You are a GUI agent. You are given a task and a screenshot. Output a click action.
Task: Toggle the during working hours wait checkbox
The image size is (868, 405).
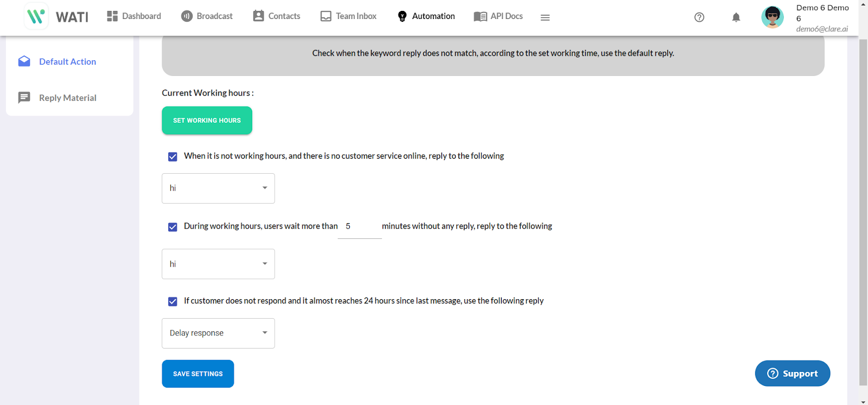[x=173, y=227]
